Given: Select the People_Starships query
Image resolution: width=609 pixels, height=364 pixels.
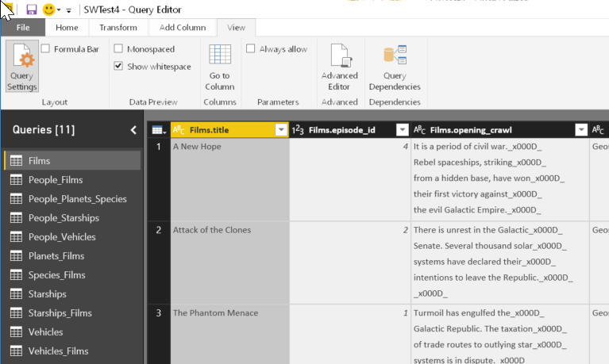Looking at the screenshot, I should point(72,218).
